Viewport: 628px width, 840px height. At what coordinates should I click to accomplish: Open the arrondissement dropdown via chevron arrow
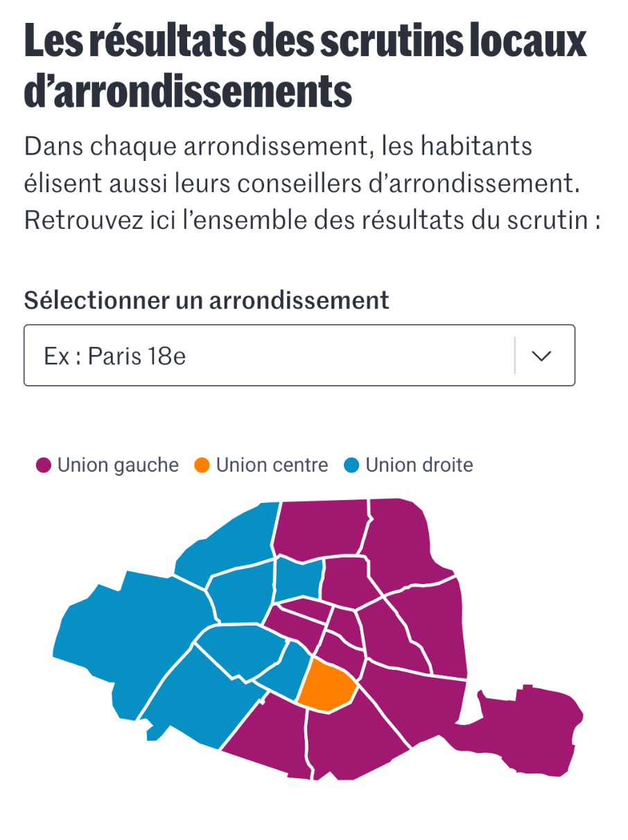(541, 356)
